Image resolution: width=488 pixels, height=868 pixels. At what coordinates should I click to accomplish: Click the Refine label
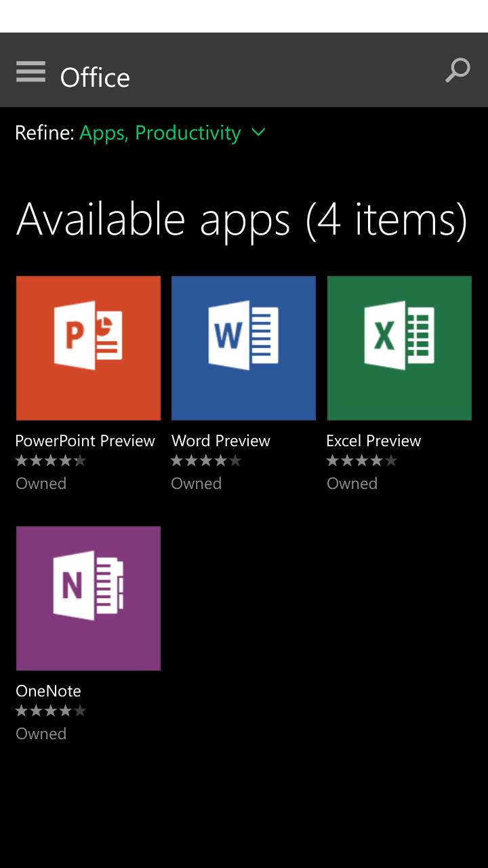pyautogui.click(x=45, y=133)
